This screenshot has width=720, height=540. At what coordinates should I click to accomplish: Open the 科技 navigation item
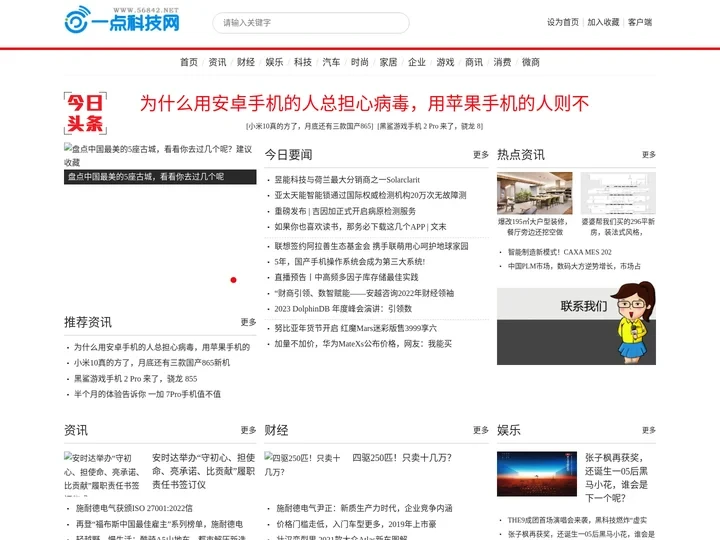tap(303, 62)
